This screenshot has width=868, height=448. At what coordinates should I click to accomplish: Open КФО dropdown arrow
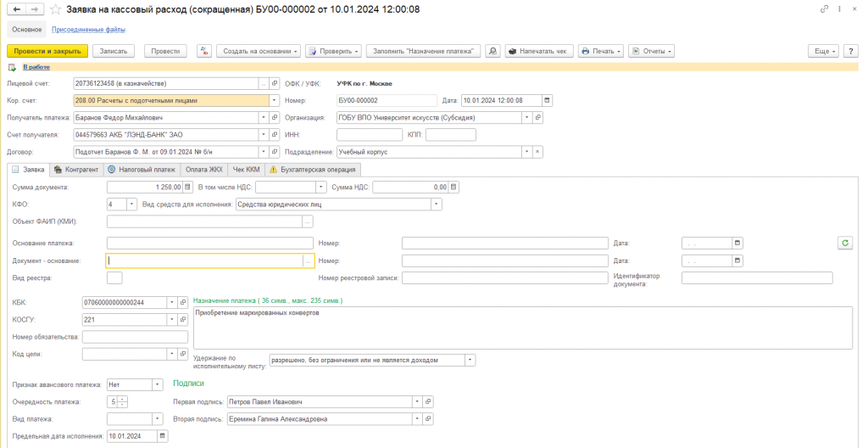(131, 204)
